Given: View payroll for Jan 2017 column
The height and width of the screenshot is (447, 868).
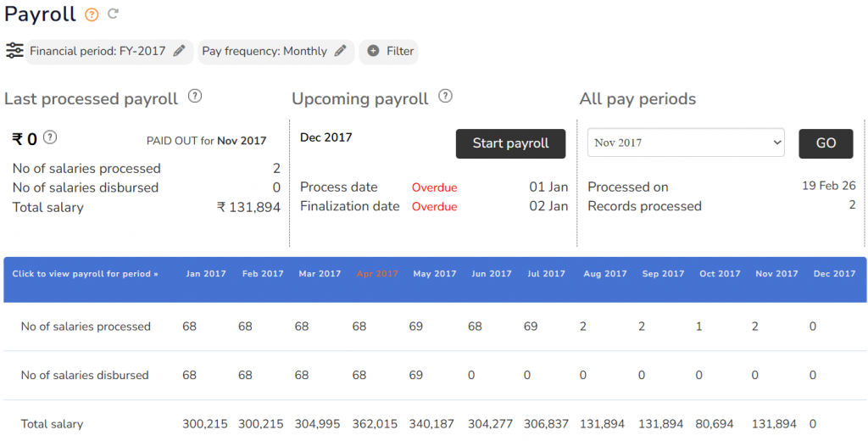Looking at the screenshot, I should pos(206,274).
